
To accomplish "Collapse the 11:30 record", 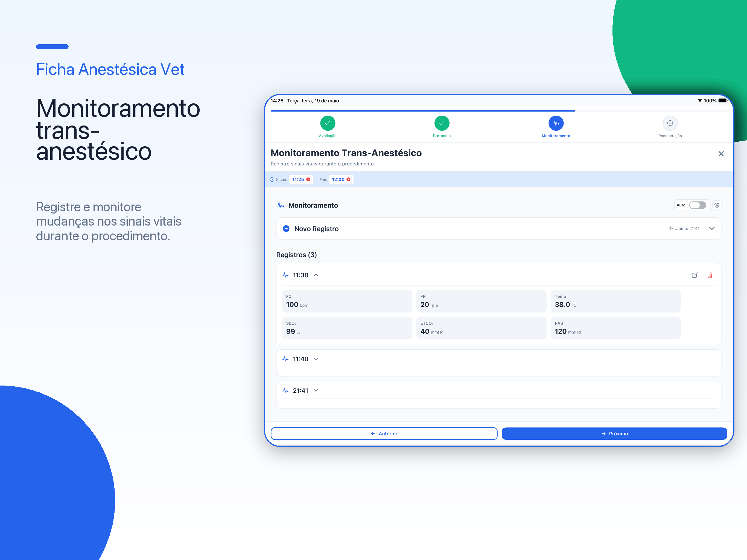I will coord(316,275).
